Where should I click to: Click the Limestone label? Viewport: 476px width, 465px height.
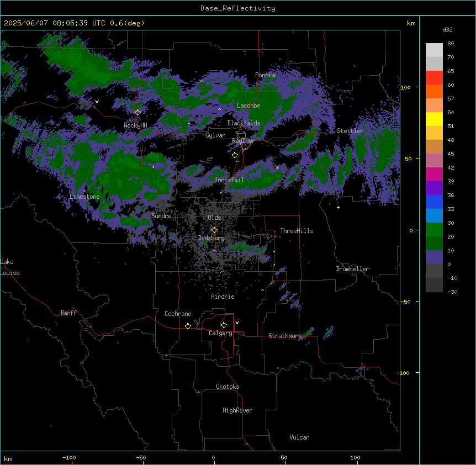point(84,197)
